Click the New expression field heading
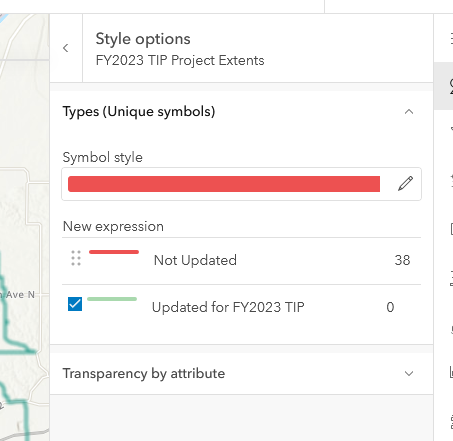 [x=113, y=226]
